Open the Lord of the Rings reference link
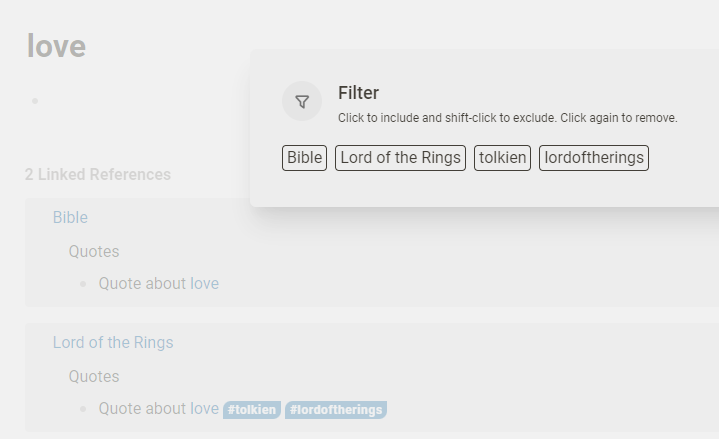Image resolution: width=719 pixels, height=439 pixels. tap(113, 342)
